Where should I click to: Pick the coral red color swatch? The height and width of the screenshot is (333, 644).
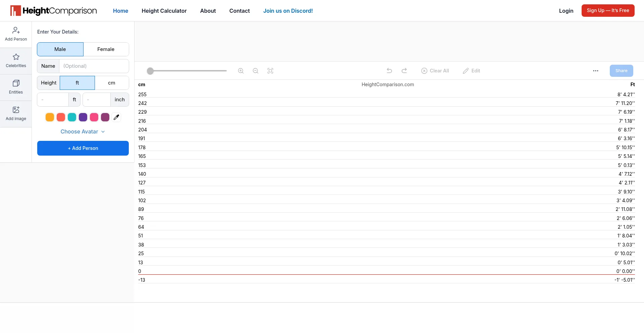click(61, 117)
